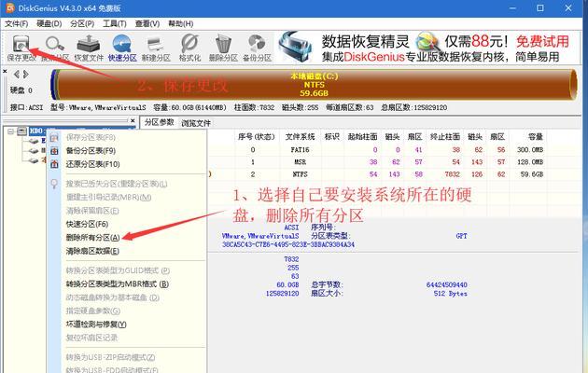Click the DiskGenius title bar app icon
This screenshot has height=373, width=588.
[10, 7]
